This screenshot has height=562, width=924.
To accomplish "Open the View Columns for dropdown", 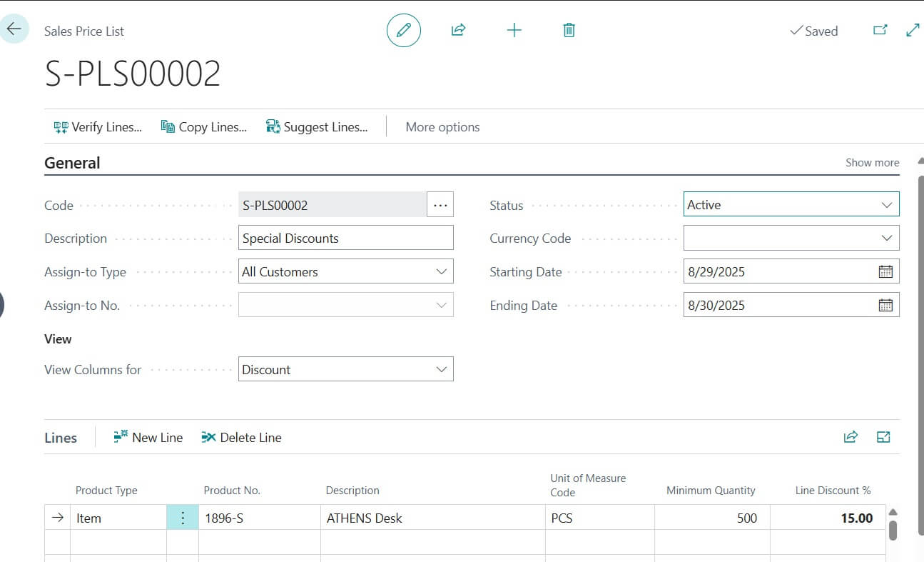I will (442, 368).
